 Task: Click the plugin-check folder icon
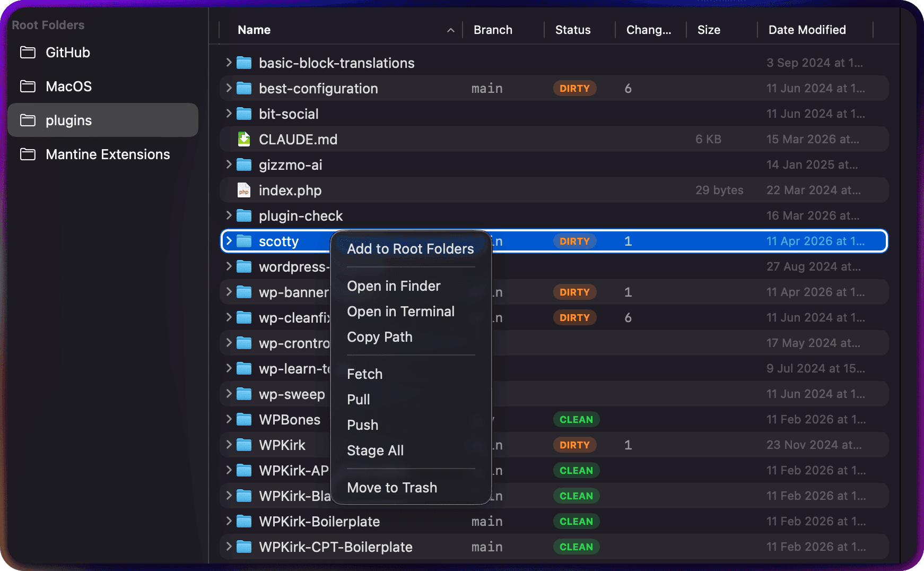pos(244,215)
